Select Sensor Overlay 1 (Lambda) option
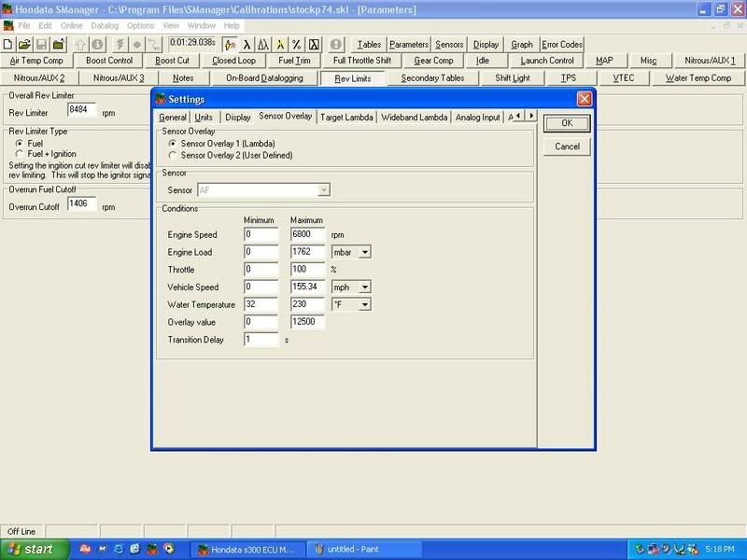The width and height of the screenshot is (747, 560). point(173,144)
